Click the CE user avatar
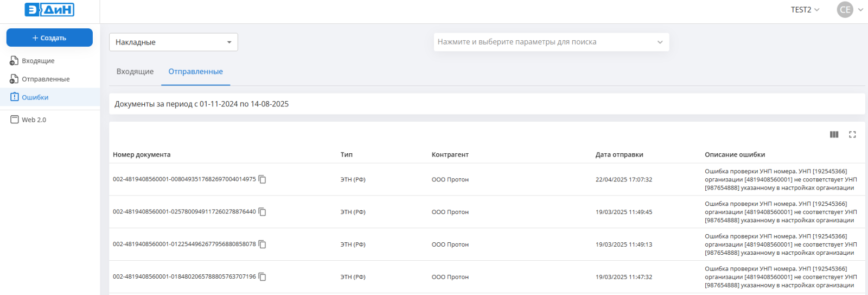 [x=845, y=10]
